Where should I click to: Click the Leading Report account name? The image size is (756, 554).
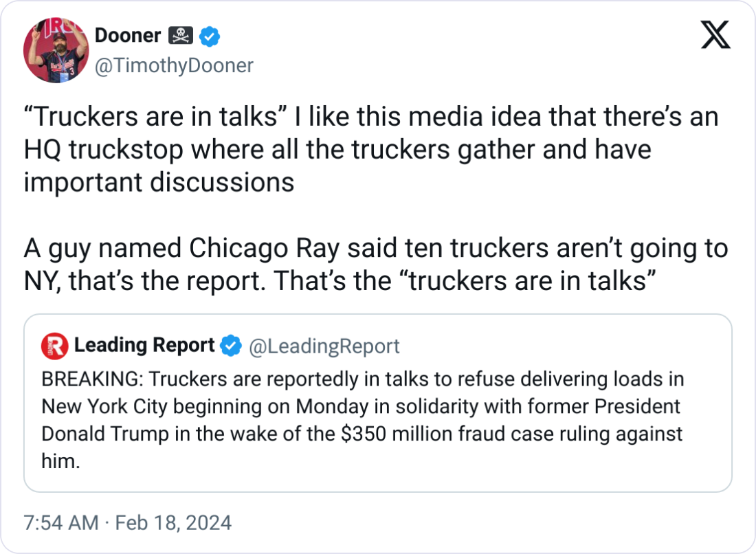144,345
